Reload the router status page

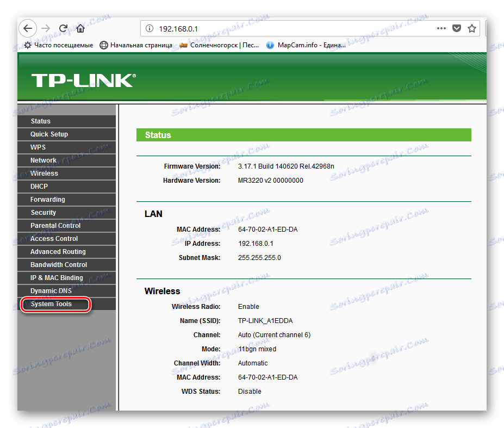point(63,28)
